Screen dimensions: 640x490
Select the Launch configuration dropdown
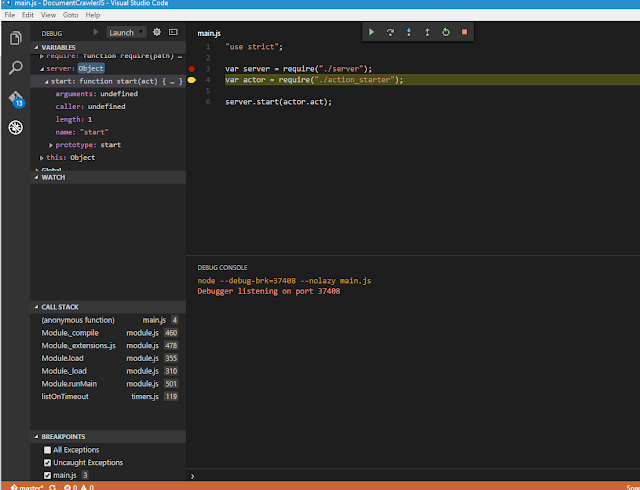pos(126,32)
